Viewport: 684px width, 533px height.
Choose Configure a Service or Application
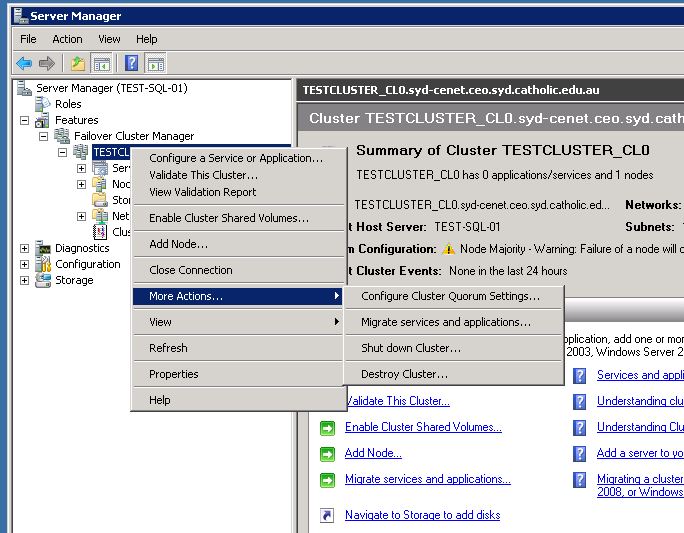pyautogui.click(x=238, y=158)
